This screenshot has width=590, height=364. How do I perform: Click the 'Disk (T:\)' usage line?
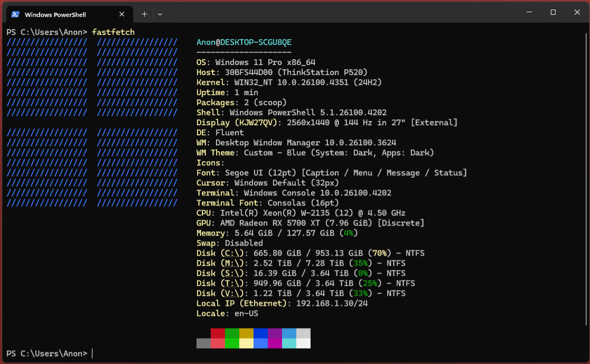(x=305, y=283)
